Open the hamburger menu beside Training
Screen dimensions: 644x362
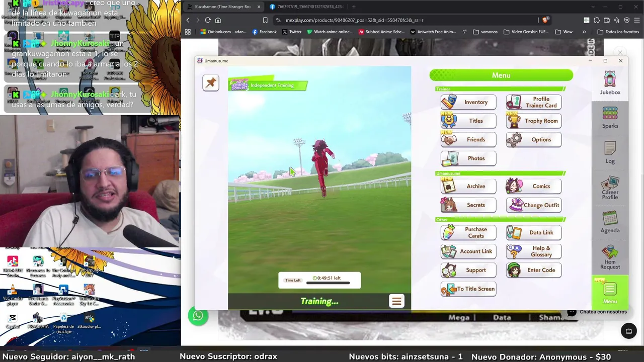pyautogui.click(x=396, y=301)
